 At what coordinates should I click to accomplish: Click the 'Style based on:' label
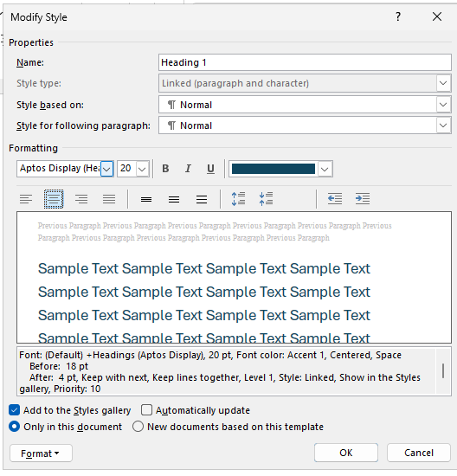coord(50,105)
